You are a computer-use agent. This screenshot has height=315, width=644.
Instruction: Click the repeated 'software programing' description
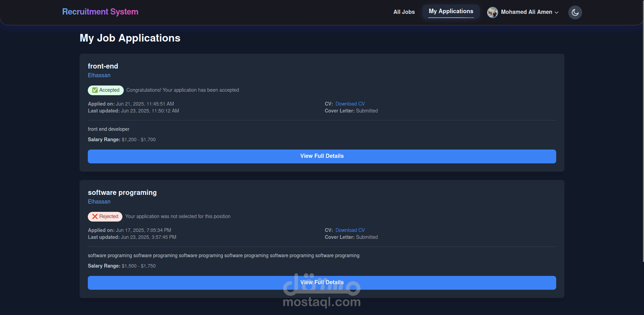pyautogui.click(x=224, y=255)
